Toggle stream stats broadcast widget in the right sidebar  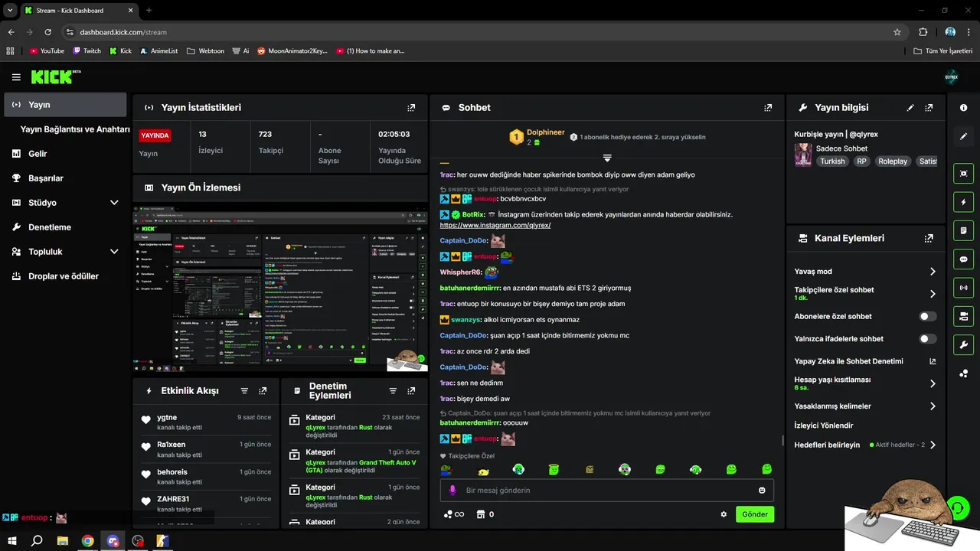pyautogui.click(x=963, y=288)
